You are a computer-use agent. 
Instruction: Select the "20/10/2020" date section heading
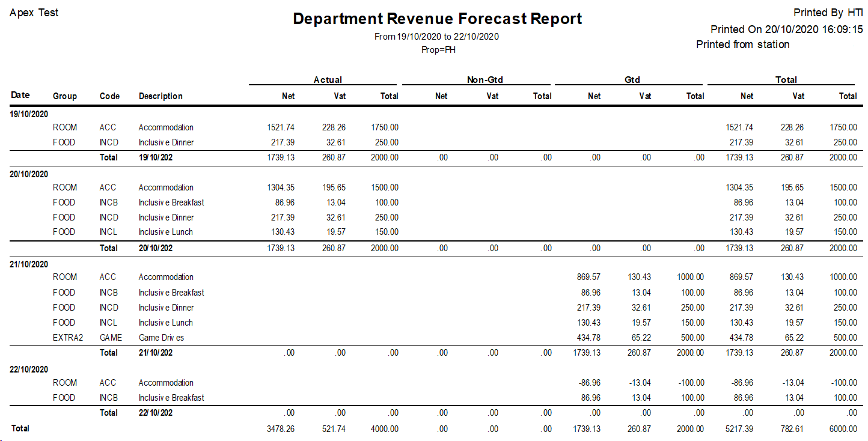[29, 174]
